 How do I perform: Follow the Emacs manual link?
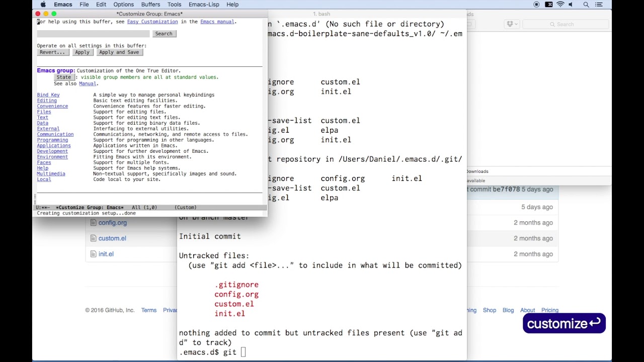point(217,22)
